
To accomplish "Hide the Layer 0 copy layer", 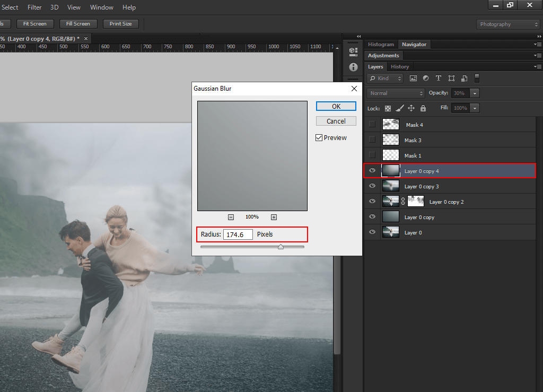I will [372, 217].
